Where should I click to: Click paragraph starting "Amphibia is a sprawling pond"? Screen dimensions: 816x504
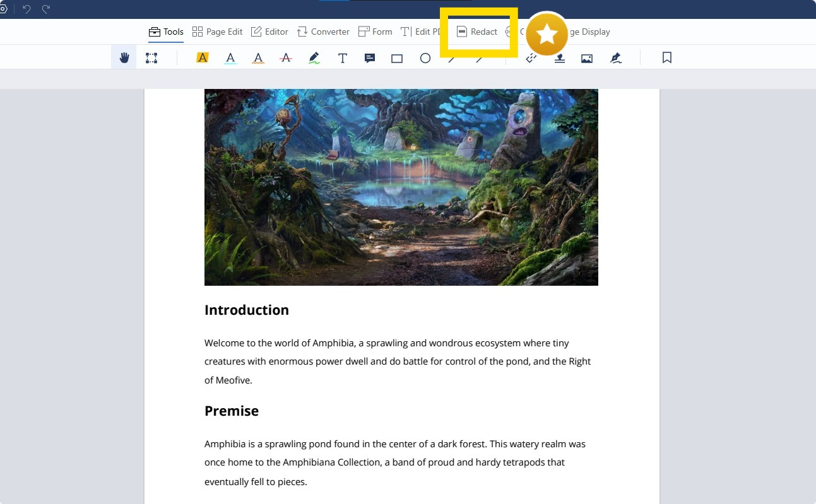click(x=395, y=462)
